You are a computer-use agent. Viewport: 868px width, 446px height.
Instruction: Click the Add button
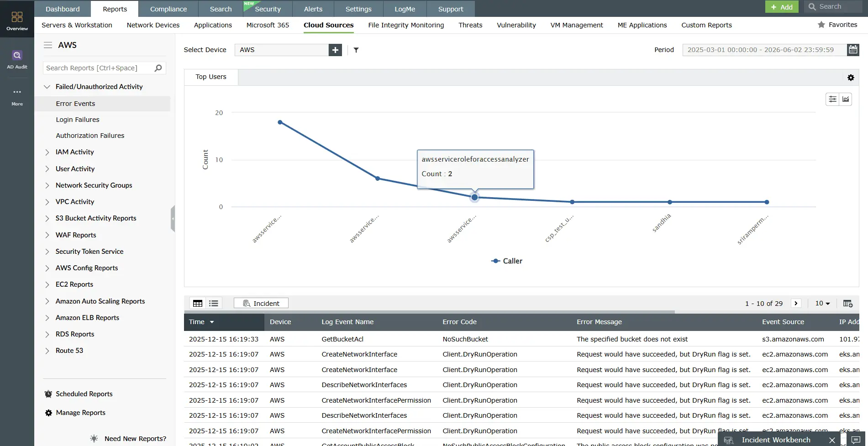[782, 7]
